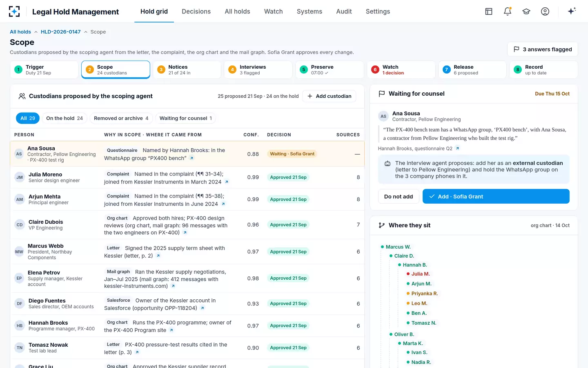
Task: Open the notifications bell
Action: pos(508,11)
